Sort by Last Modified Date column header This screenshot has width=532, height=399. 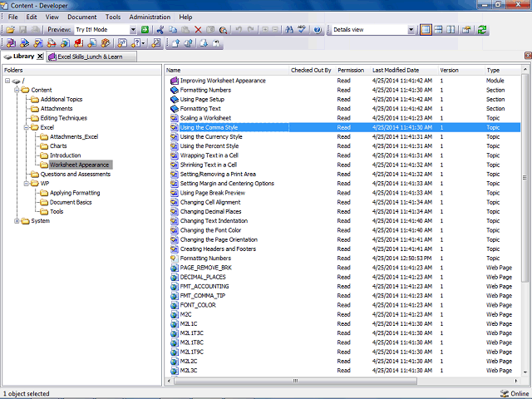tap(404, 70)
